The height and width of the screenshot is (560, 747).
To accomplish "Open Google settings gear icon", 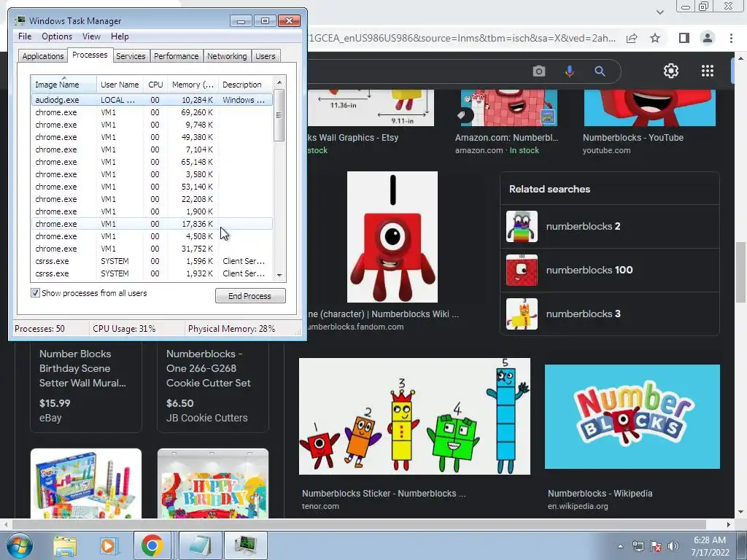I will (x=671, y=71).
